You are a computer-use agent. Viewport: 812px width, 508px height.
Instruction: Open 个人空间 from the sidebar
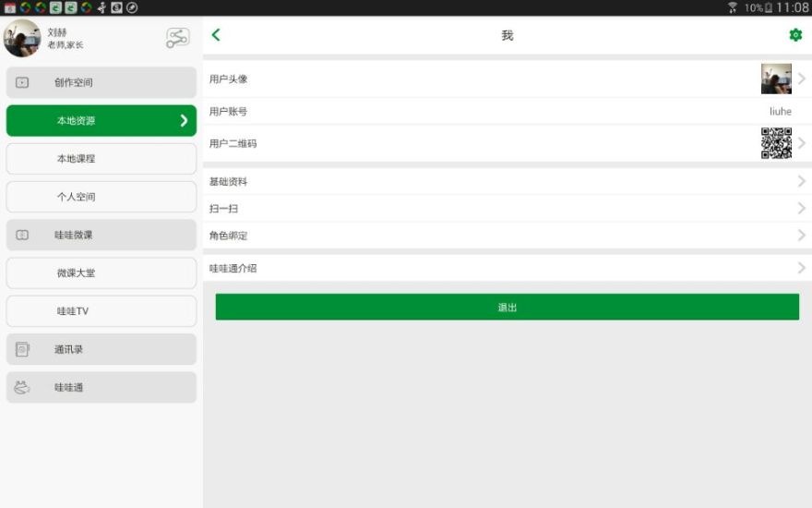pyautogui.click(x=101, y=197)
